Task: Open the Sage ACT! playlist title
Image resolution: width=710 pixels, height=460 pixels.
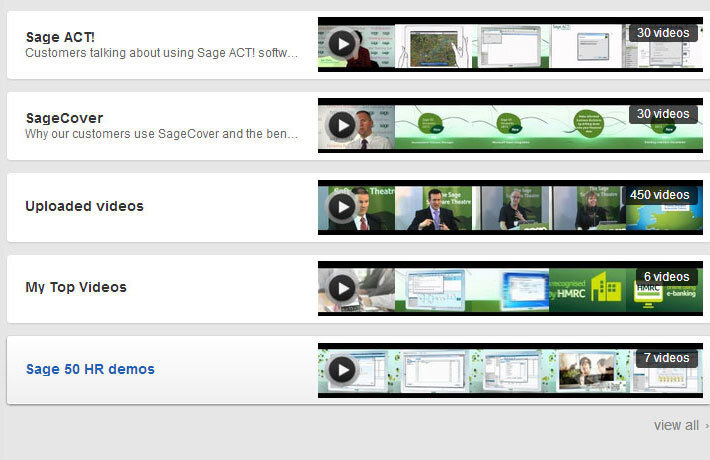Action: tap(60, 37)
